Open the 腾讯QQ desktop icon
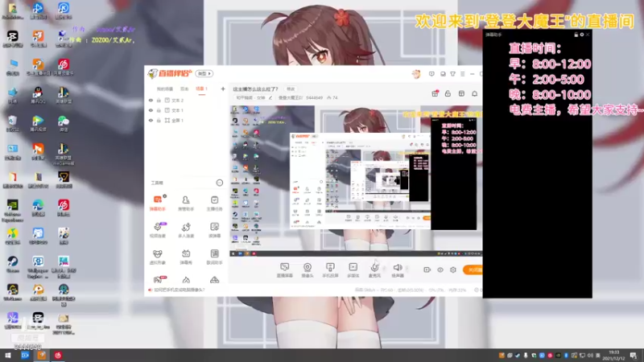This screenshot has width=644, height=362. (38, 95)
